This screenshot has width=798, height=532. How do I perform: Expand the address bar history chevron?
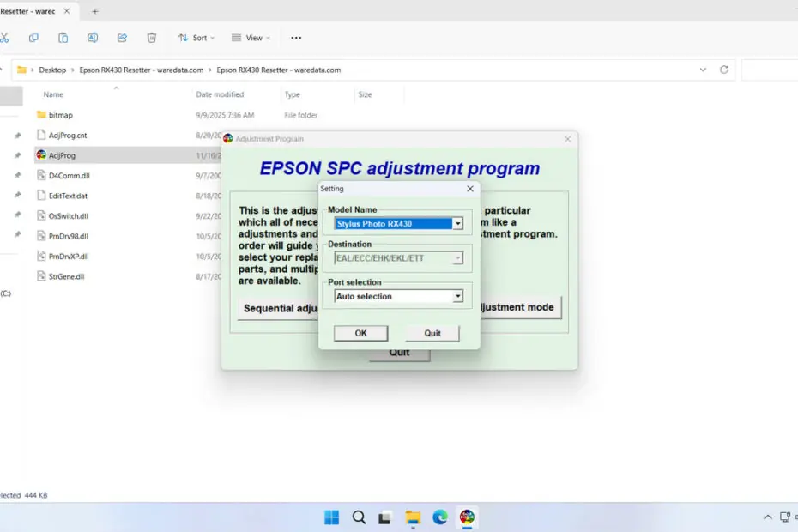click(703, 70)
